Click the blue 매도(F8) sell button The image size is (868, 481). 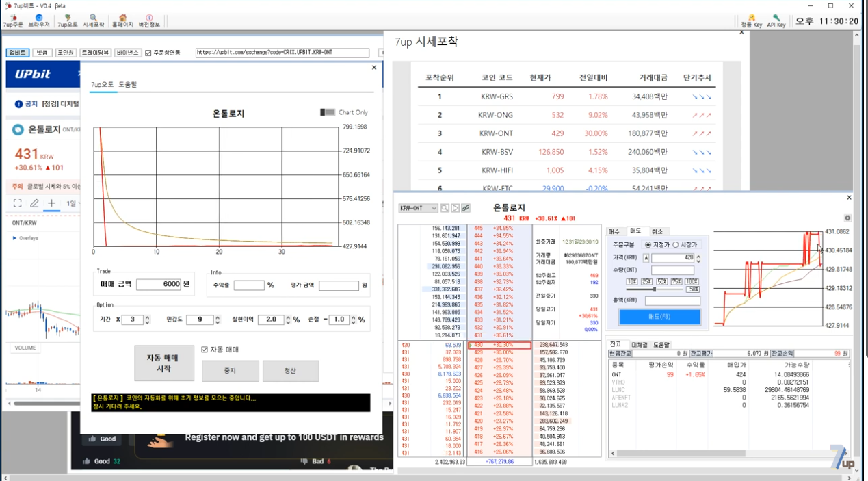click(x=659, y=317)
